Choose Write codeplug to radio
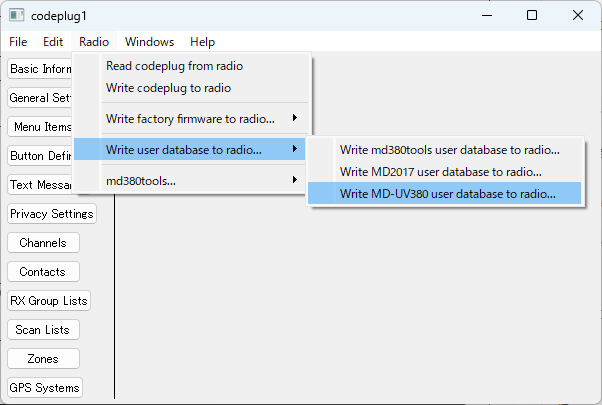 (168, 88)
